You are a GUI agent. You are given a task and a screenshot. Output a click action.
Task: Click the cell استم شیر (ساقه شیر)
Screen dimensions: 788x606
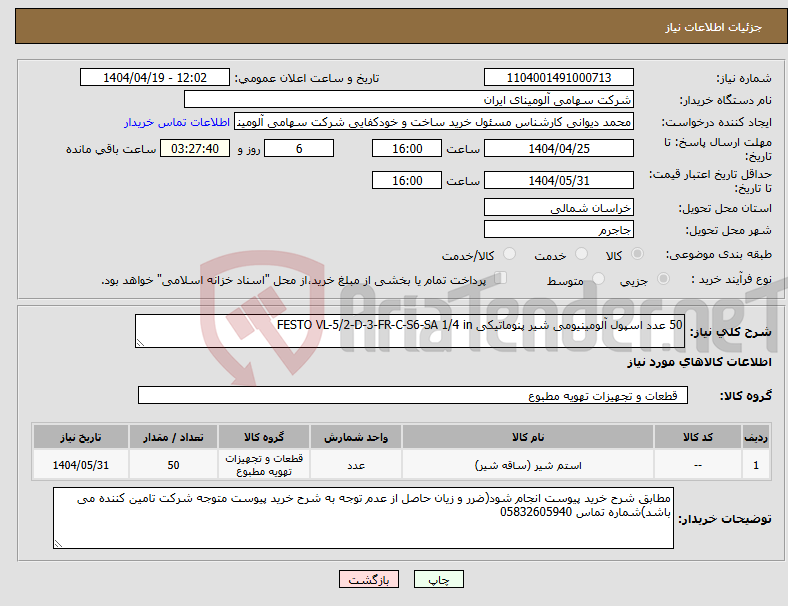pos(528,465)
